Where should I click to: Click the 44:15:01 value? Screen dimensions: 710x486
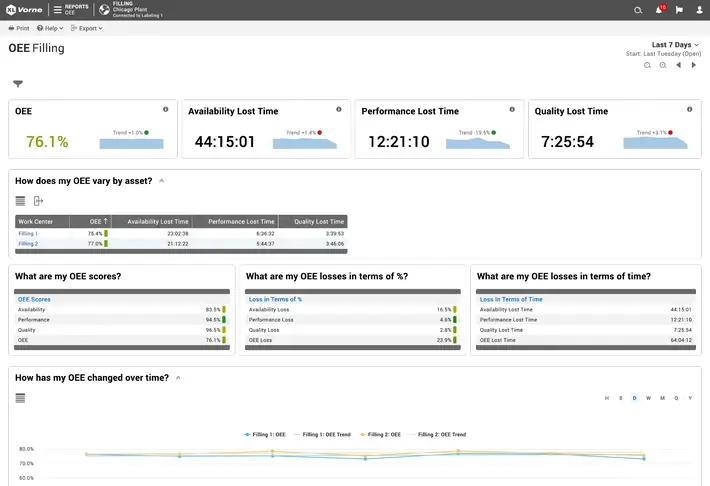coord(225,142)
